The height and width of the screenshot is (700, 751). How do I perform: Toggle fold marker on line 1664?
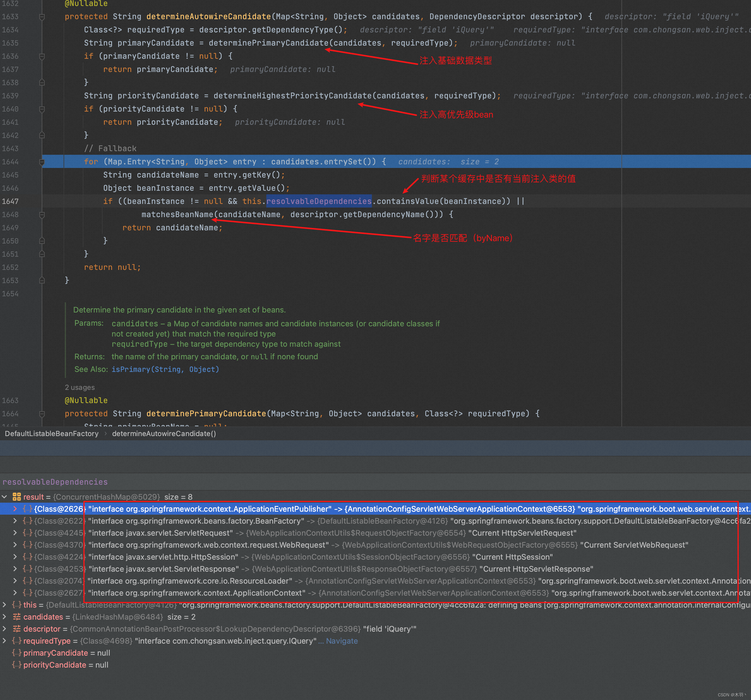coord(42,414)
